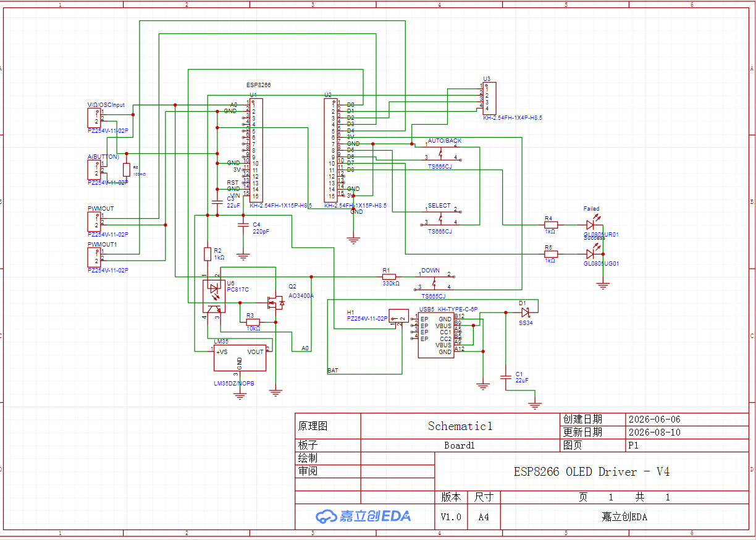Select resistor R4 symbol
Viewport: 756px width, 540px height.
click(550, 226)
